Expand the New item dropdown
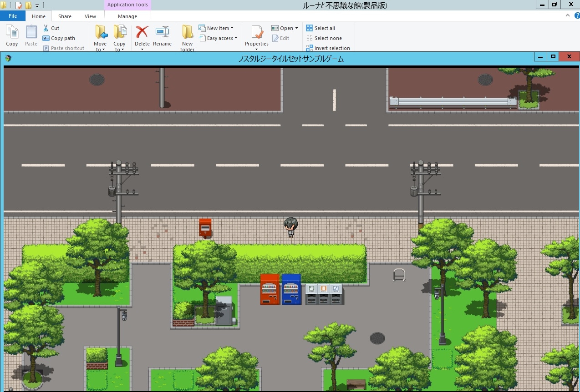Image resolution: width=580 pixels, height=392 pixels. point(232,28)
